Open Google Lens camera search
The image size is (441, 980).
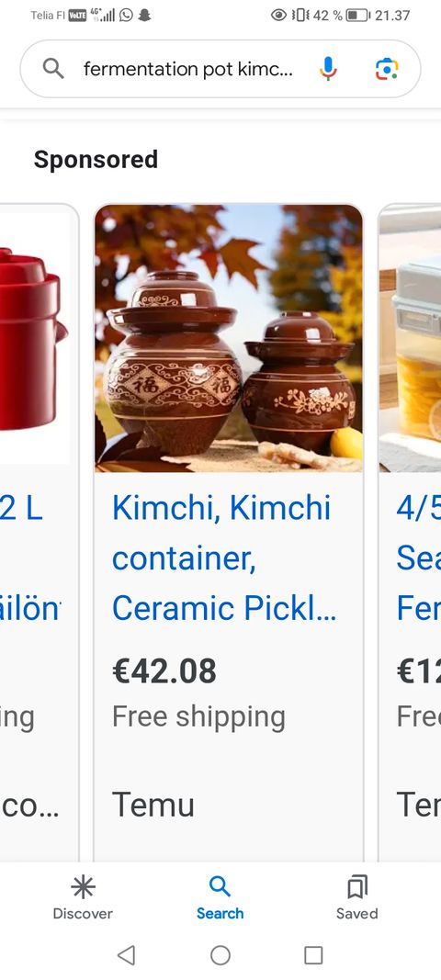pyautogui.click(x=387, y=69)
